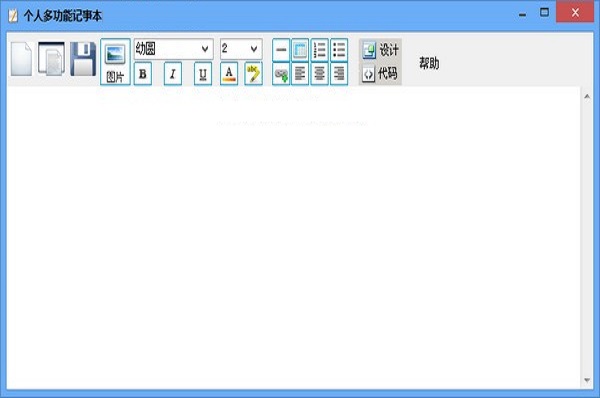
Task: Choose font color with the A icon
Action: pos(229,73)
